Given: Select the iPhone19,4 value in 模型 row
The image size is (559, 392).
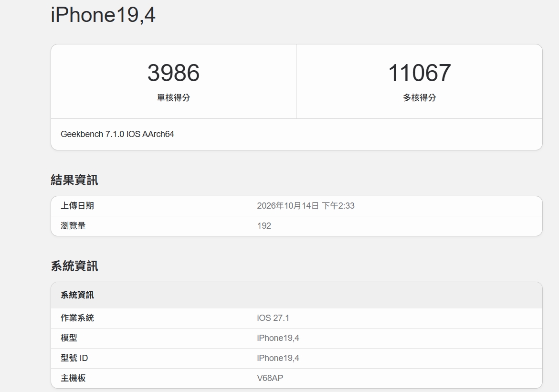Looking at the screenshot, I should pos(278,338).
